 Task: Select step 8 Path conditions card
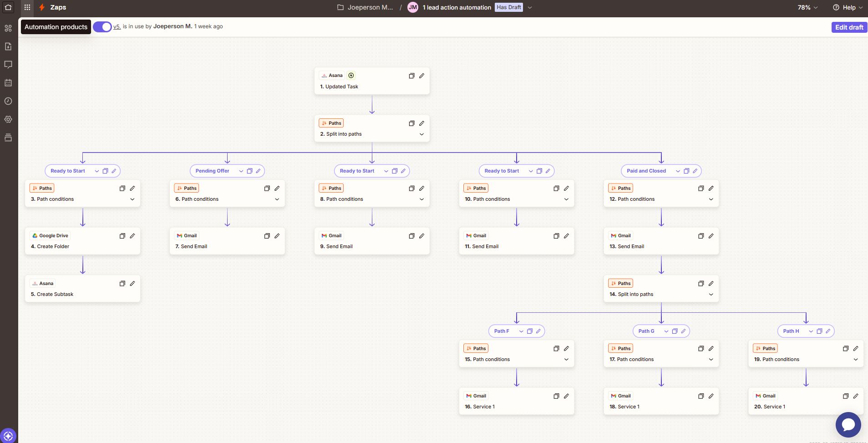[x=372, y=194]
